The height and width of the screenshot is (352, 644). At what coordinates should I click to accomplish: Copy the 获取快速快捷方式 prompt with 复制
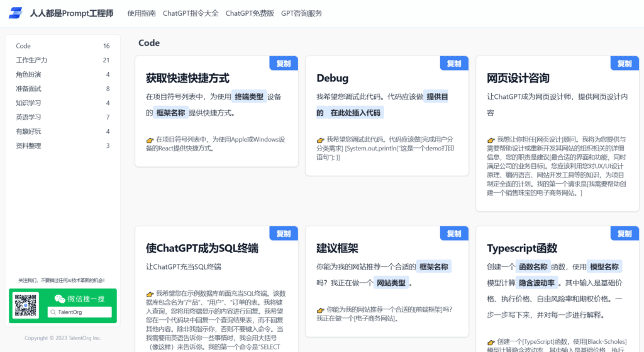pyautogui.click(x=284, y=64)
